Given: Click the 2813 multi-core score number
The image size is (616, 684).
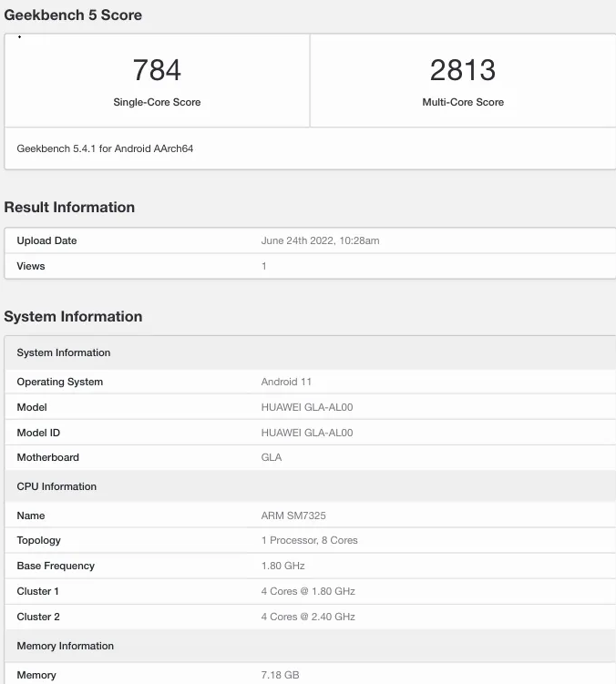Looking at the screenshot, I should pyautogui.click(x=462, y=70).
